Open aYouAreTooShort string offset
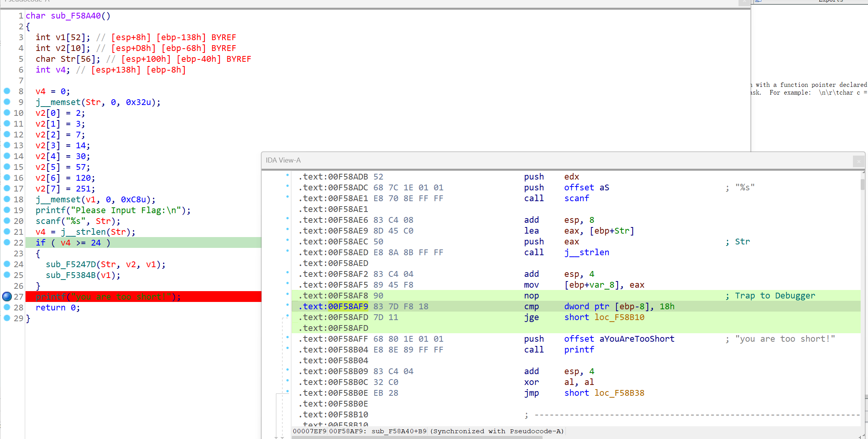The image size is (868, 439). (x=637, y=339)
